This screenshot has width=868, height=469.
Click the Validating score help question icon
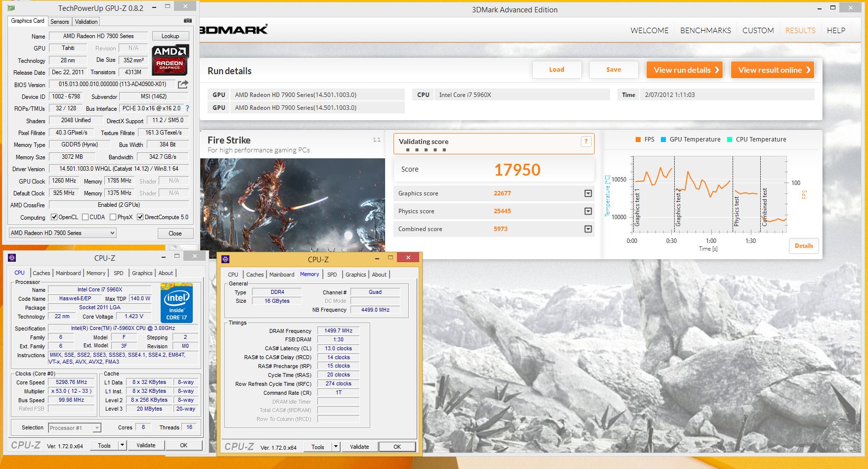586,141
